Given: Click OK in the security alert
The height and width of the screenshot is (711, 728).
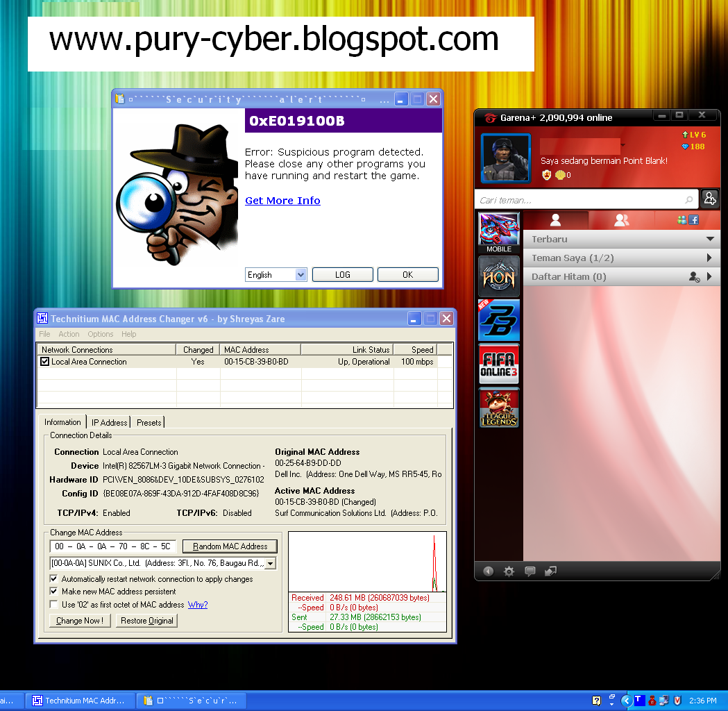Looking at the screenshot, I should (x=407, y=274).
